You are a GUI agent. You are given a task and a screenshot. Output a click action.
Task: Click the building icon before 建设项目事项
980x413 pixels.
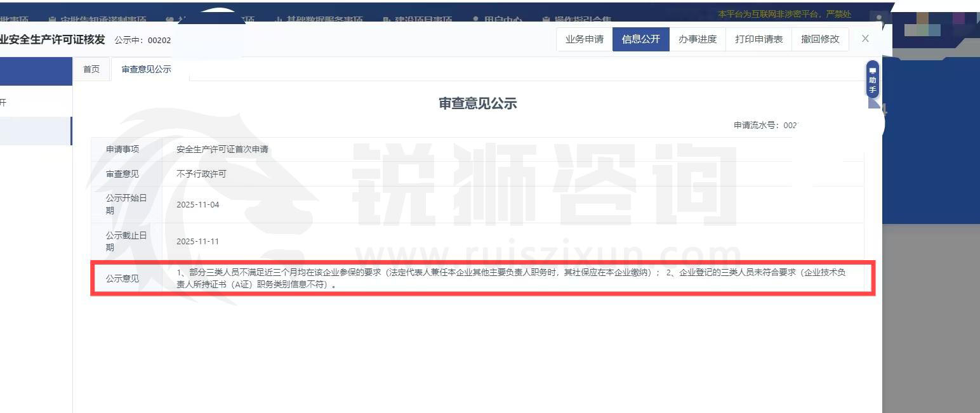point(386,20)
